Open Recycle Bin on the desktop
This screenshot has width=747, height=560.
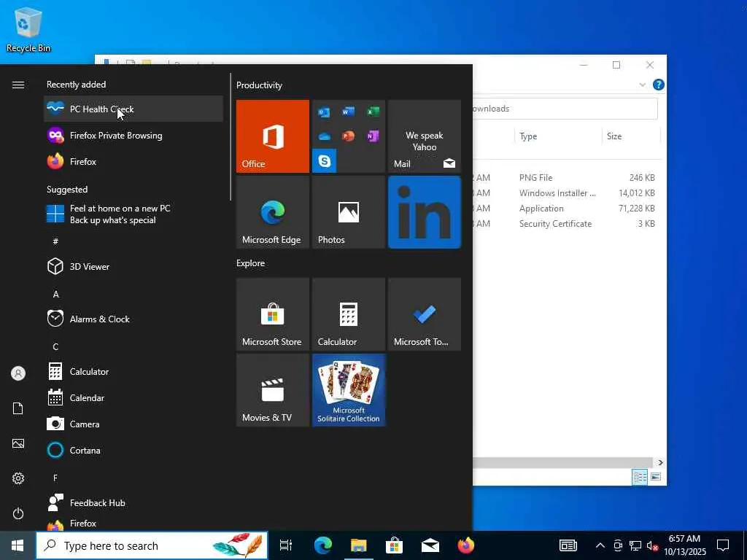(28, 29)
